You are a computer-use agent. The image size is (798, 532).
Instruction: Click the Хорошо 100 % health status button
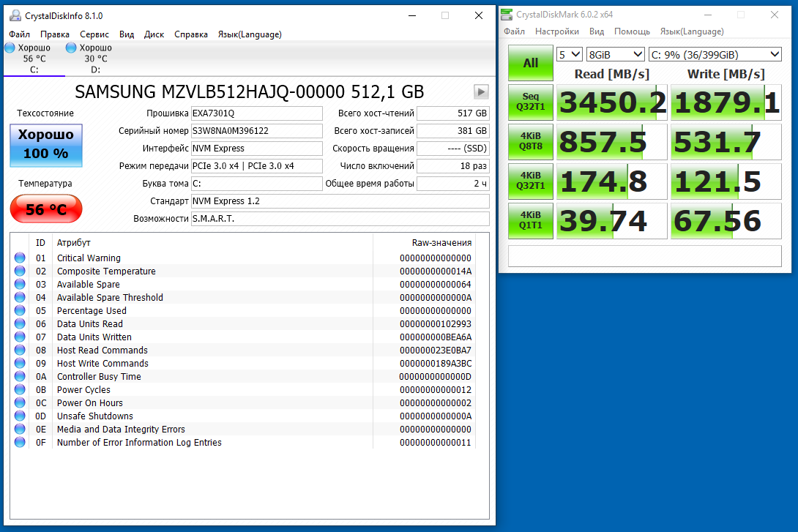[x=46, y=146]
